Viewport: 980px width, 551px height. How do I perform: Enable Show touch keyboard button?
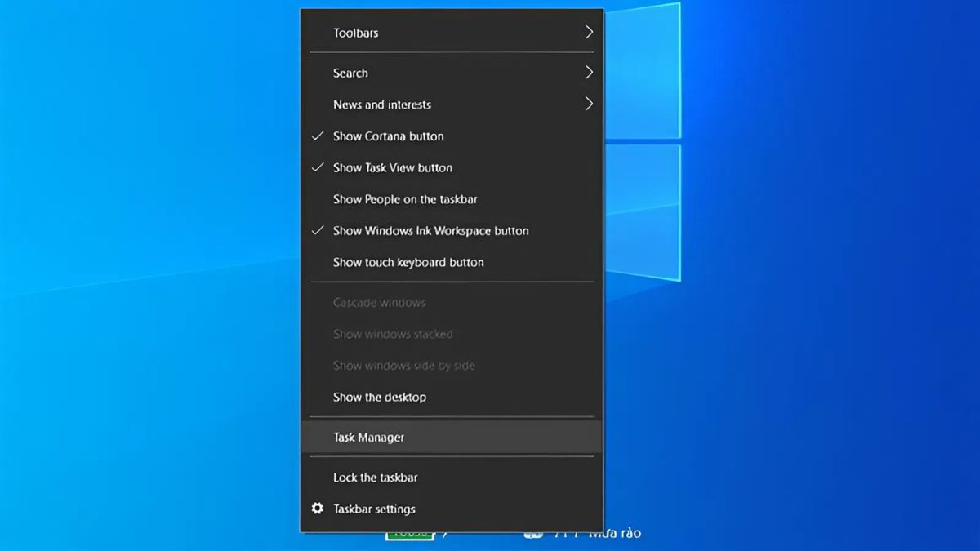point(409,262)
